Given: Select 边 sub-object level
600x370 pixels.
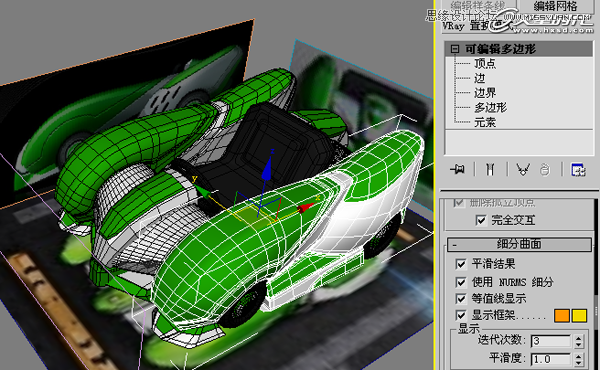Looking at the screenshot, I should point(480,78).
